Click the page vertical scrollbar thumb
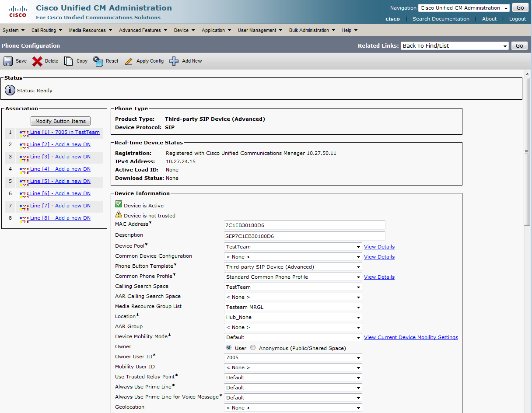This screenshot has height=413, width=532. coord(527,151)
